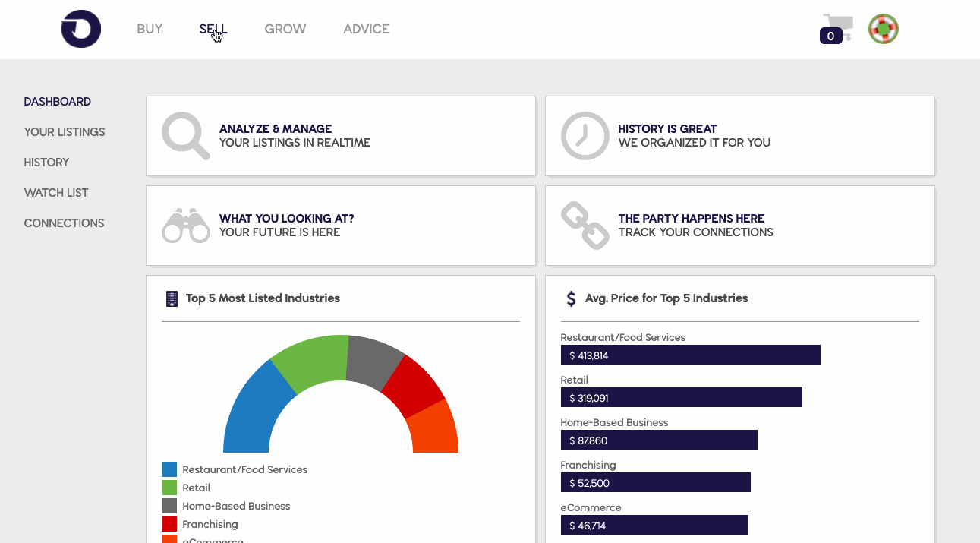Click the Home-Based Business label above price bar

coord(615,422)
